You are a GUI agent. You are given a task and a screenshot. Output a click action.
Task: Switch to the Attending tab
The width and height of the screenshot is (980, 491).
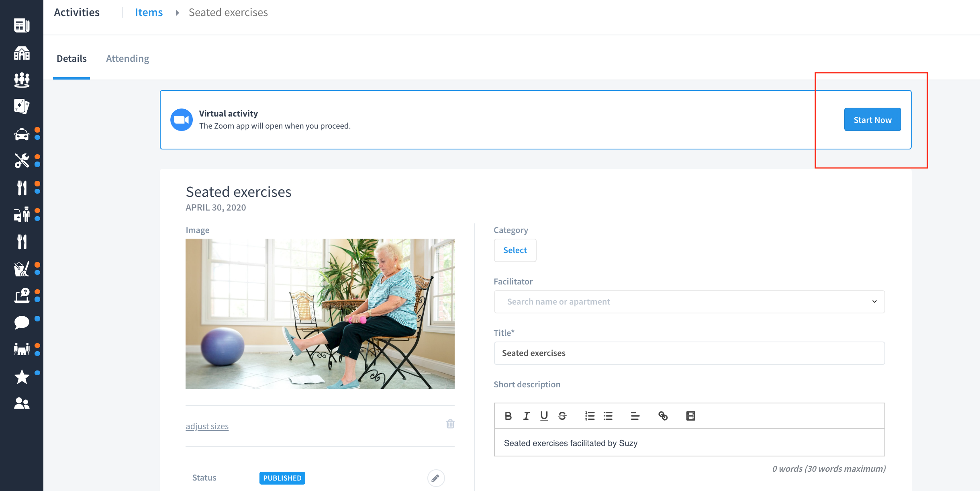127,59
